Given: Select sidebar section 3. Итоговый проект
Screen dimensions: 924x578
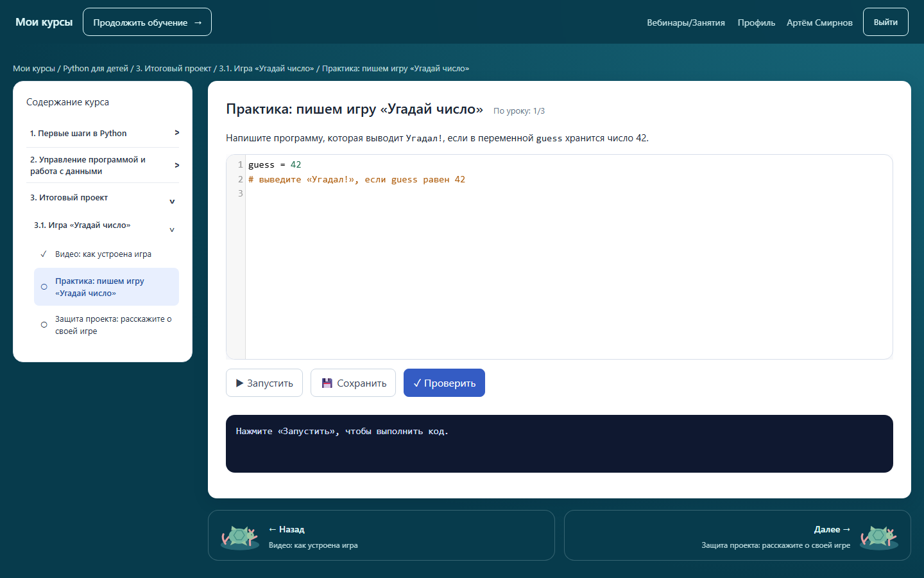Looking at the screenshot, I should click(x=103, y=198).
